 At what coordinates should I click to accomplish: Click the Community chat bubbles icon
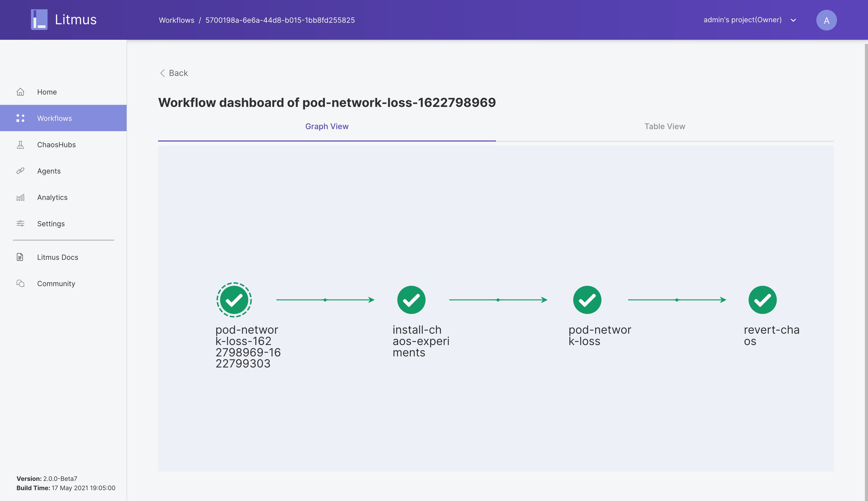[20, 284]
